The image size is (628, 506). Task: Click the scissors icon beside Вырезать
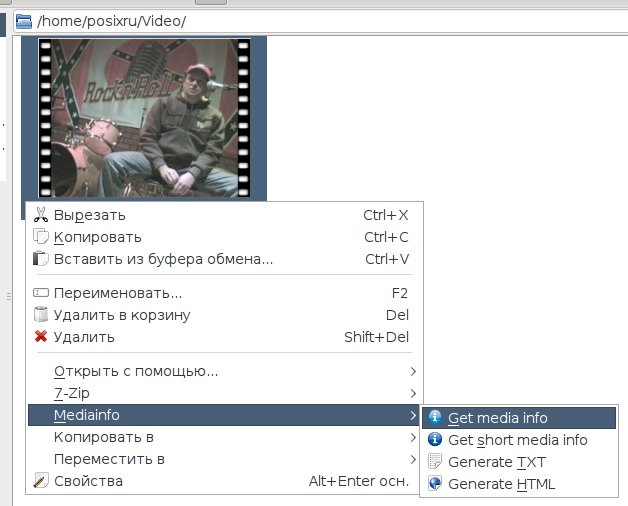click(41, 215)
